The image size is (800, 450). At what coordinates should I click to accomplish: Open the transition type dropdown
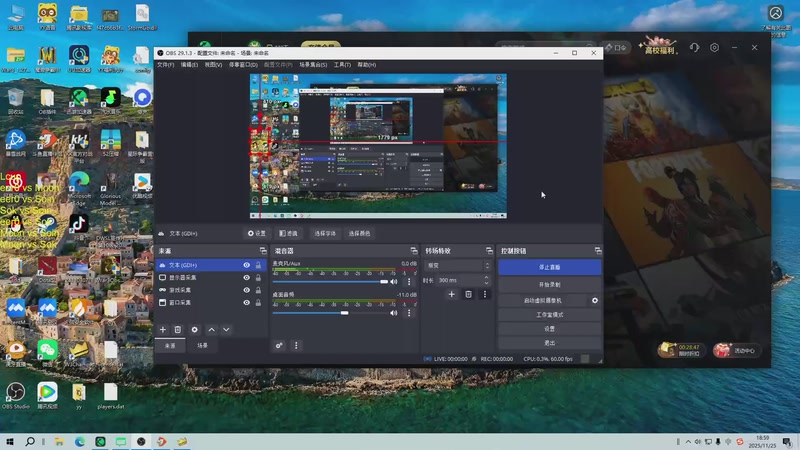click(x=458, y=265)
